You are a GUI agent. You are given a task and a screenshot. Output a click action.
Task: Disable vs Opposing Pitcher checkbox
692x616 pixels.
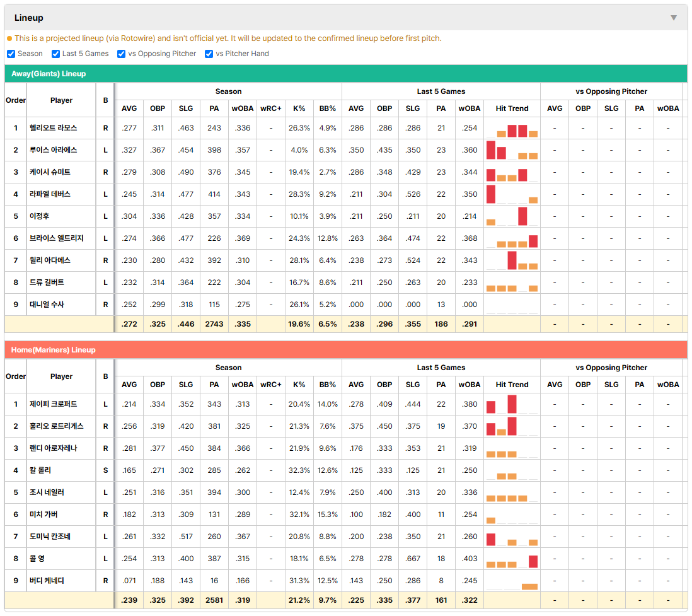pyautogui.click(x=122, y=54)
